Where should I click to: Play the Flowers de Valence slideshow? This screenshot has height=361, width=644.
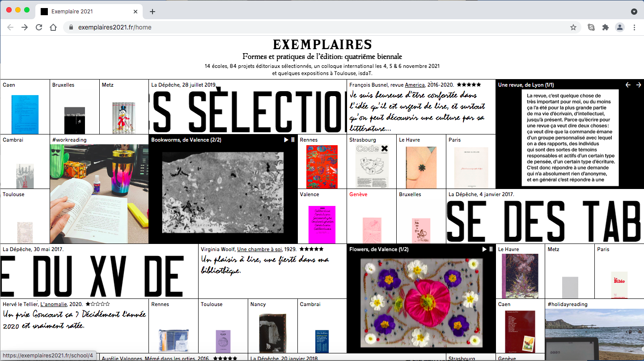click(x=484, y=249)
